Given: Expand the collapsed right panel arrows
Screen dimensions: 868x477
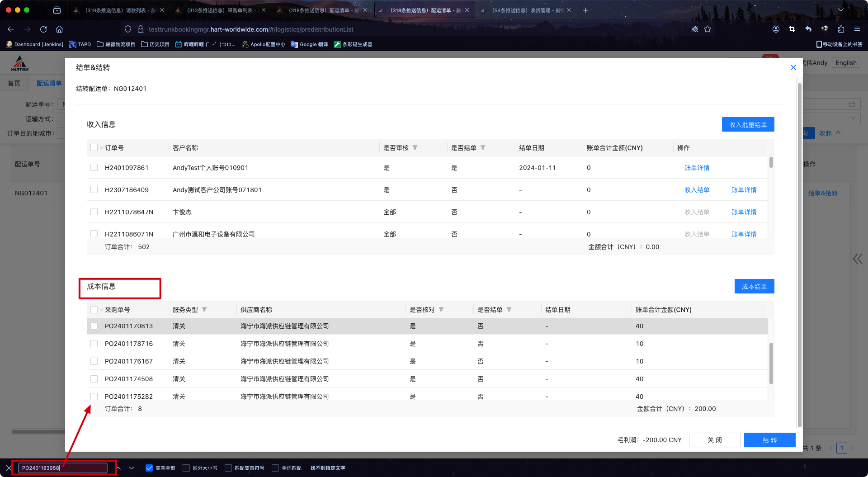Looking at the screenshot, I should [857, 259].
